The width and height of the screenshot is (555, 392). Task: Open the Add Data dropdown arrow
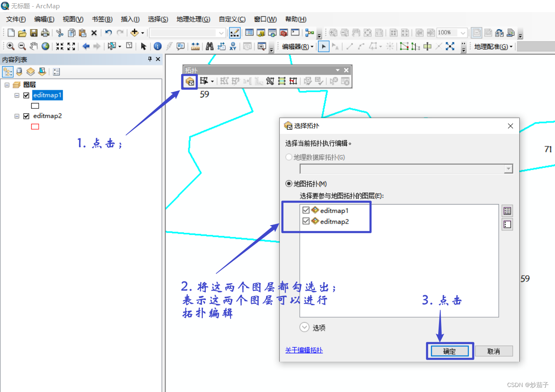click(x=143, y=33)
